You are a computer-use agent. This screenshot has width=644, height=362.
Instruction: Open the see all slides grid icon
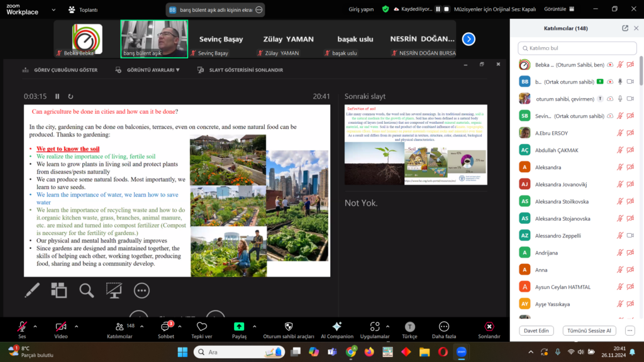pos(59,290)
